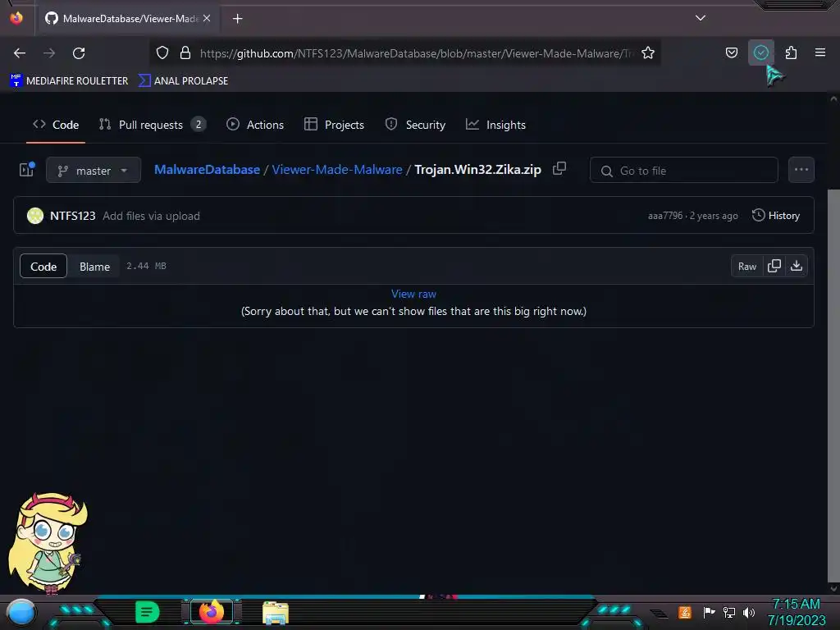Bookmark this page with the star icon
The height and width of the screenshot is (630, 840).
648,52
